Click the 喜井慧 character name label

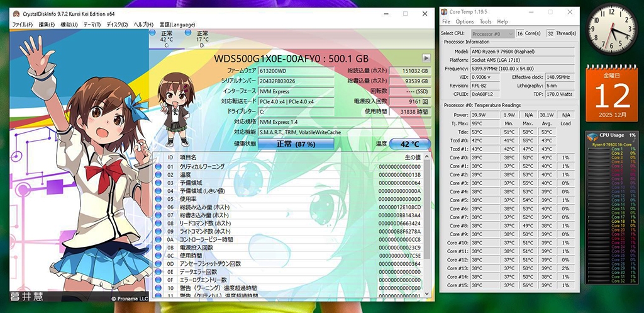[26, 296]
